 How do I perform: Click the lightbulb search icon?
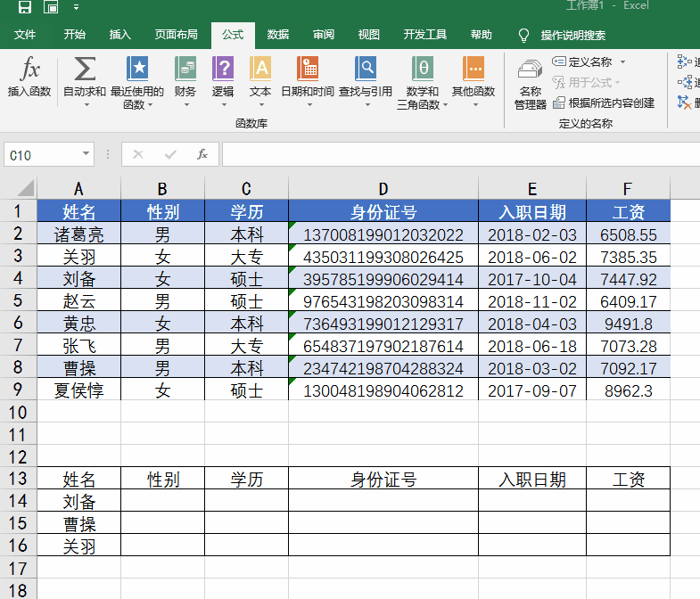pos(523,36)
